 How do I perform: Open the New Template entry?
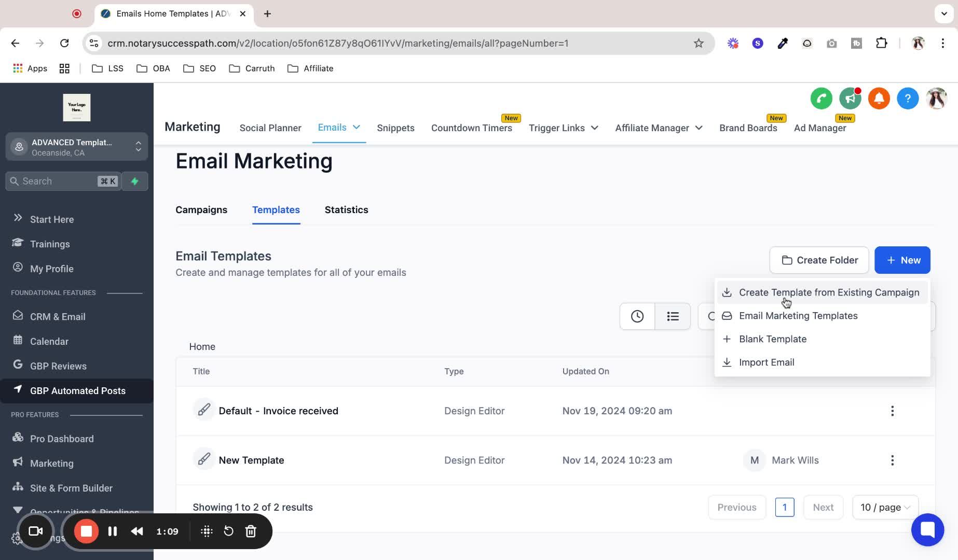pyautogui.click(x=251, y=460)
